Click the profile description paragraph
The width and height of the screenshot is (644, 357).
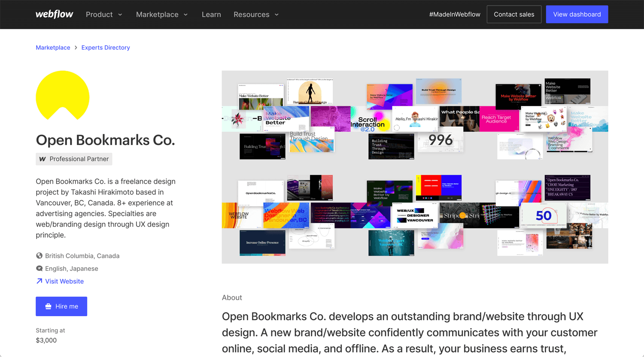[x=106, y=208]
